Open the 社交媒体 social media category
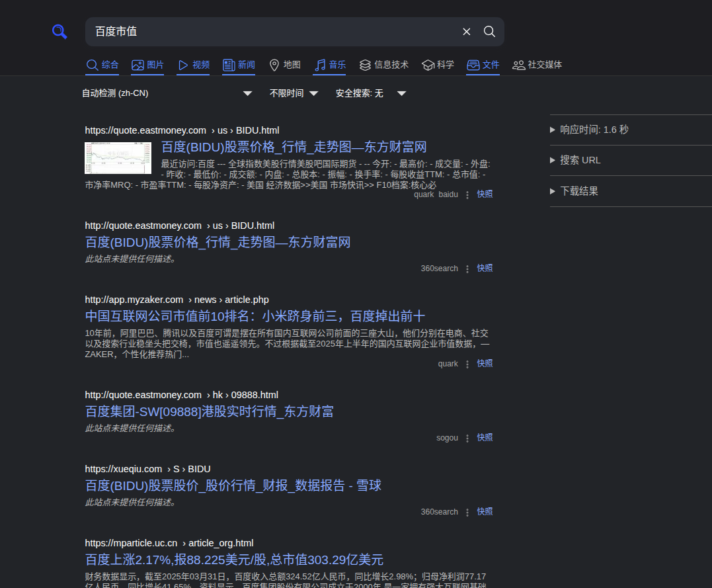 [x=537, y=65]
